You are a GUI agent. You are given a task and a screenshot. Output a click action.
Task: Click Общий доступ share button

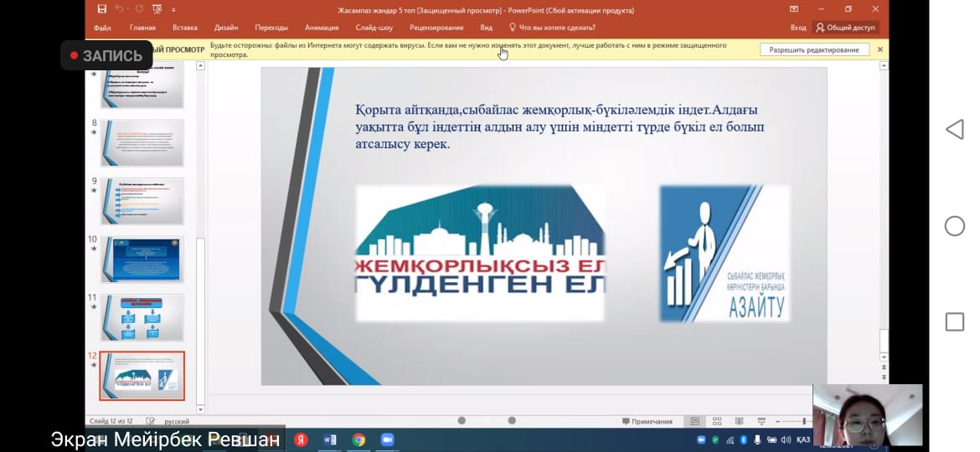(845, 28)
